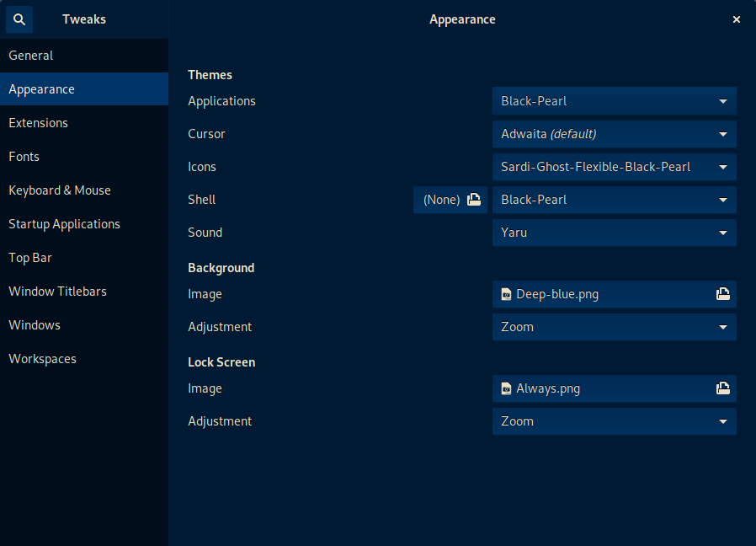Open the Sound theme dropdown showing Yaru
This screenshot has width=756, height=546.
tap(615, 233)
